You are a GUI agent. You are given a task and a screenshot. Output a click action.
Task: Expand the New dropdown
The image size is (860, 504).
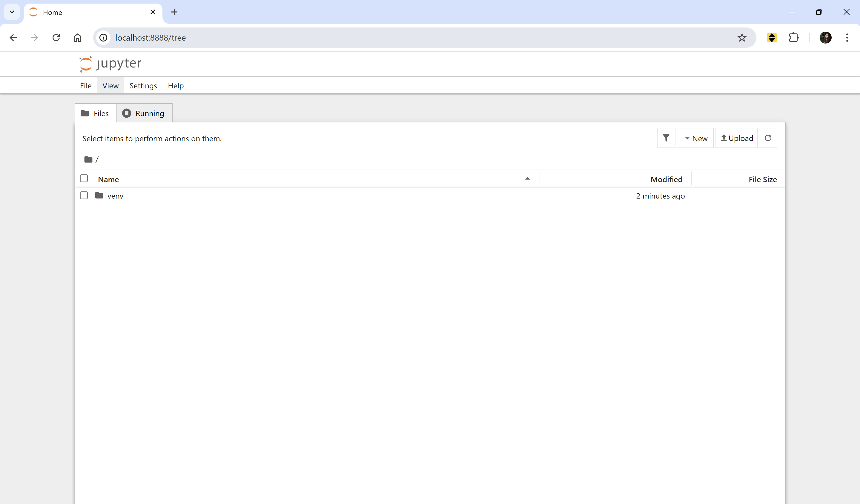point(695,138)
